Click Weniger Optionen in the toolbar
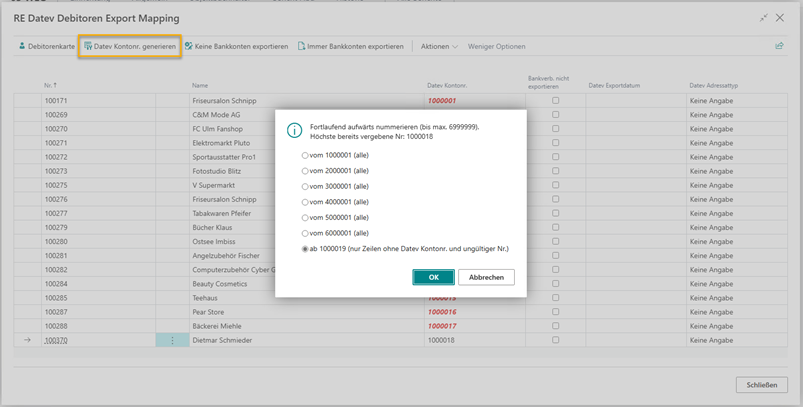The image size is (803, 407). click(496, 47)
